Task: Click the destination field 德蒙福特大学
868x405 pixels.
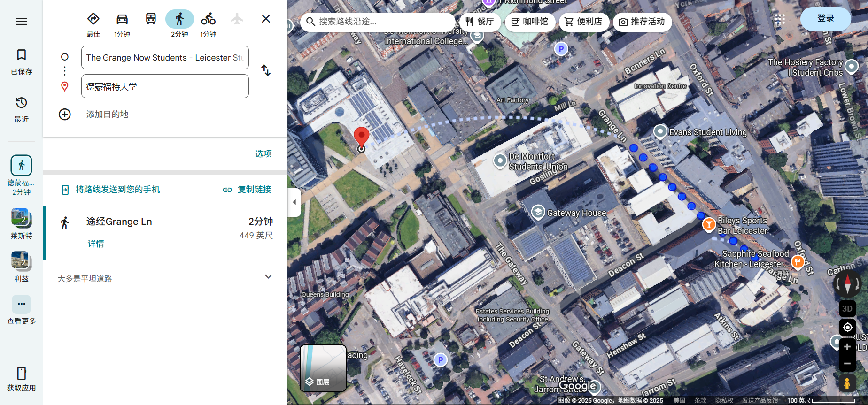Action: 165,86
